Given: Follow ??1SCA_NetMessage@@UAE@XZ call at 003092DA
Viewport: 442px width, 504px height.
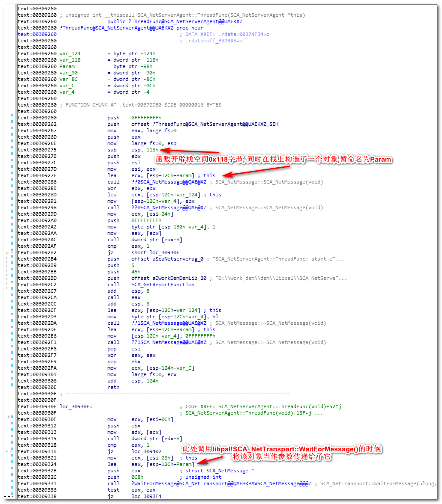Looking at the screenshot, I should click(169, 324).
